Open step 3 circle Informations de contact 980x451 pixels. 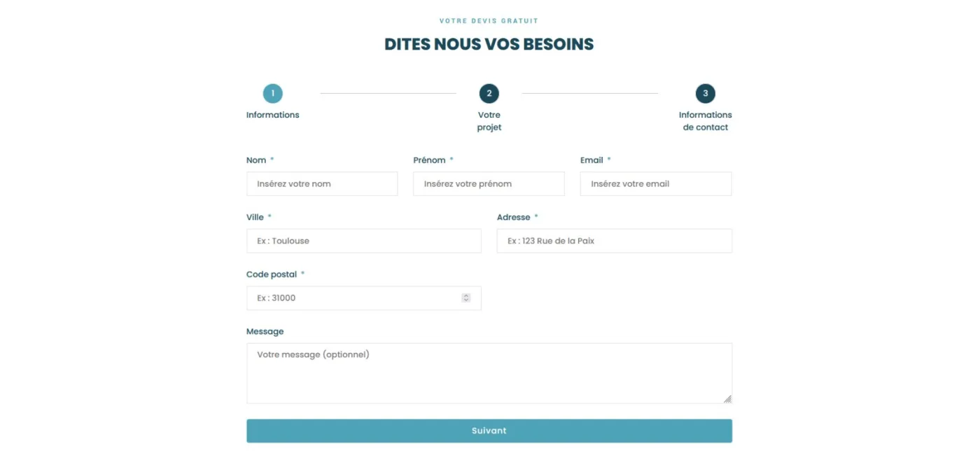pyautogui.click(x=705, y=93)
